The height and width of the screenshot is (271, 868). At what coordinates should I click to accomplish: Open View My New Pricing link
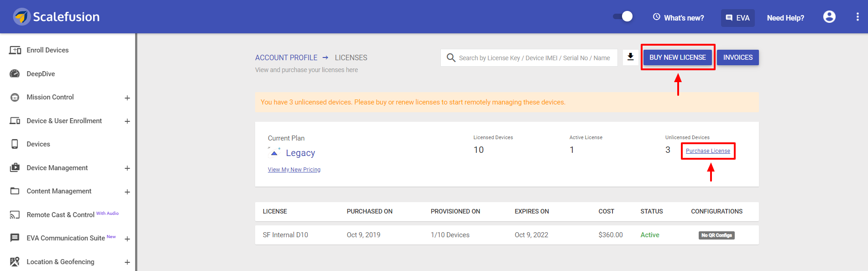(294, 170)
